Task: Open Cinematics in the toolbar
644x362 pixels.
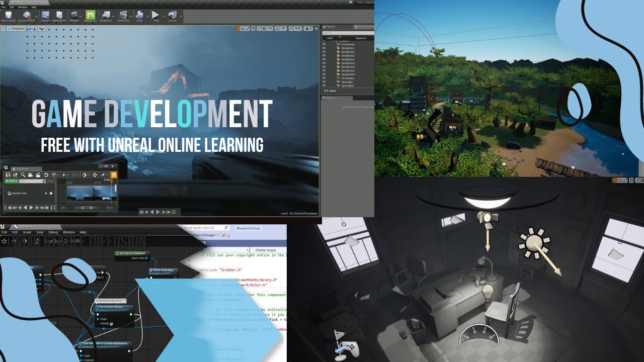Action: 123,16
